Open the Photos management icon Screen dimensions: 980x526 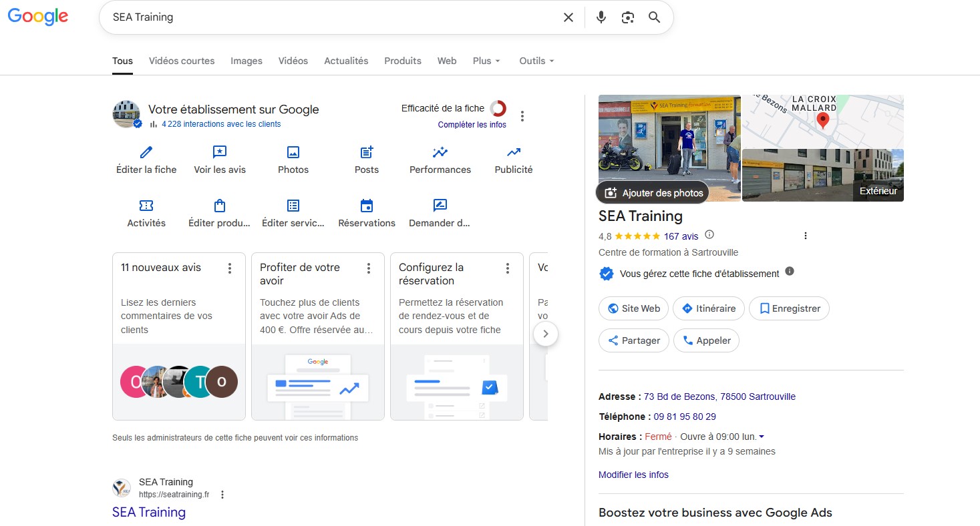293,152
